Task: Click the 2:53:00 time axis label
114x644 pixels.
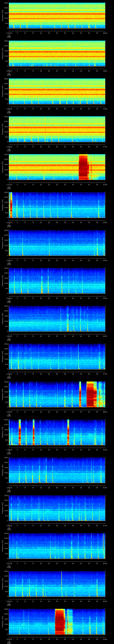Action: (x=9, y=639)
